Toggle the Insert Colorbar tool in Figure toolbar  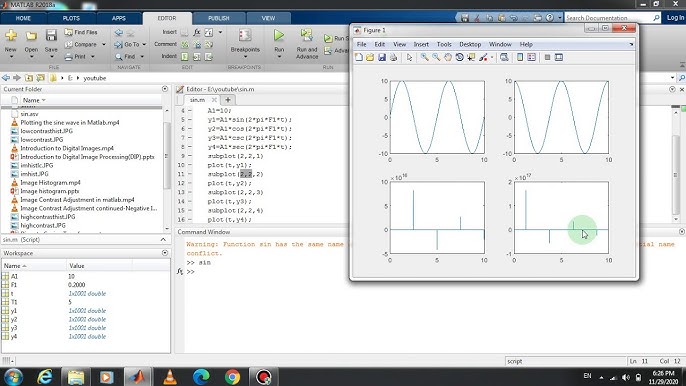click(520, 57)
